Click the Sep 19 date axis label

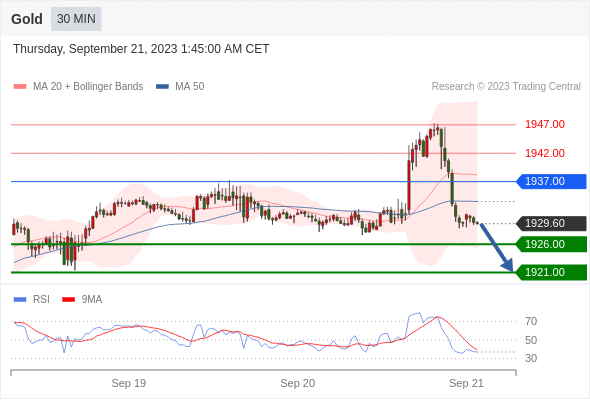click(129, 383)
